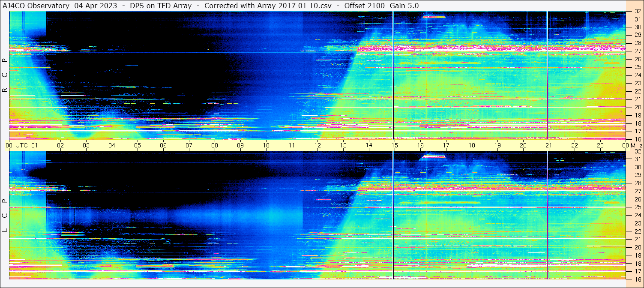Click the 'Offset 2100' header value
The width and height of the screenshot is (644, 288).
365,6
